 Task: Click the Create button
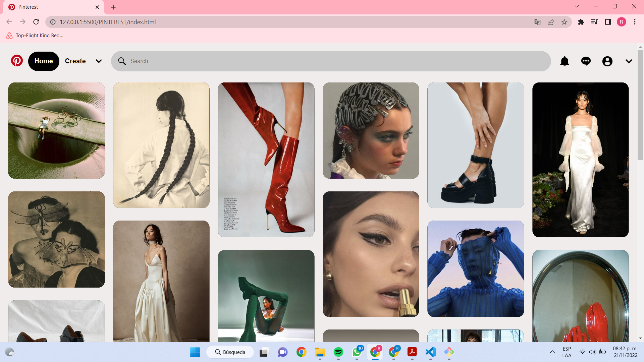coord(75,61)
